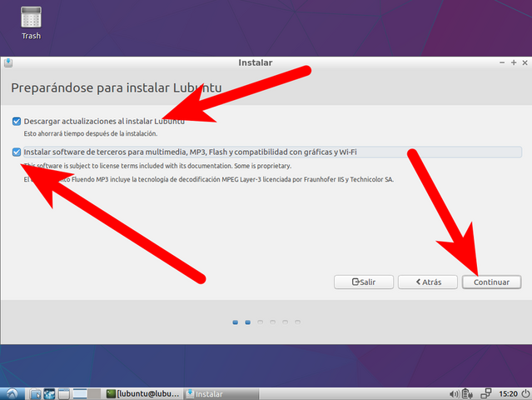Image resolution: width=532 pixels, height=400 pixels.
Task: Select the Instalar taskbar window button
Action: click(x=221, y=394)
